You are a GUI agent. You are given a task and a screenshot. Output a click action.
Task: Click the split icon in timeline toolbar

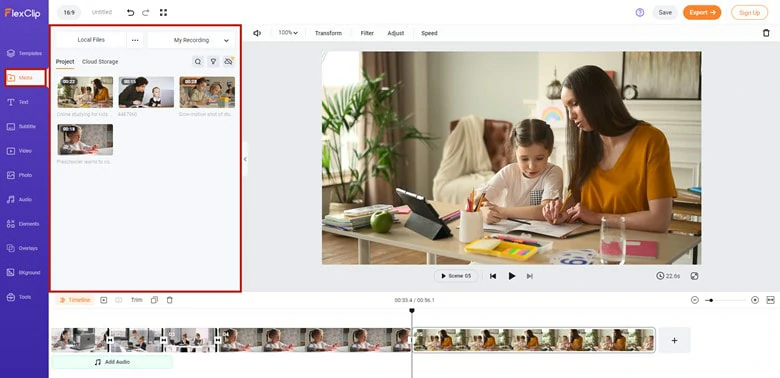tap(119, 300)
